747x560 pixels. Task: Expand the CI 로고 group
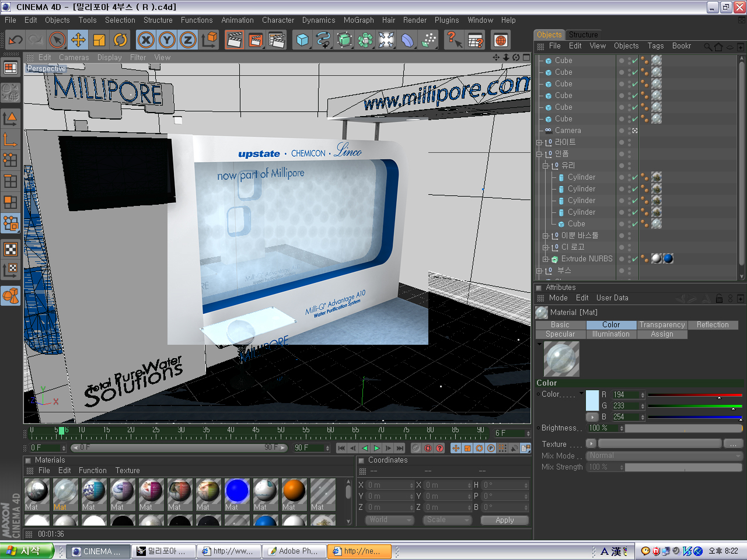coord(546,247)
